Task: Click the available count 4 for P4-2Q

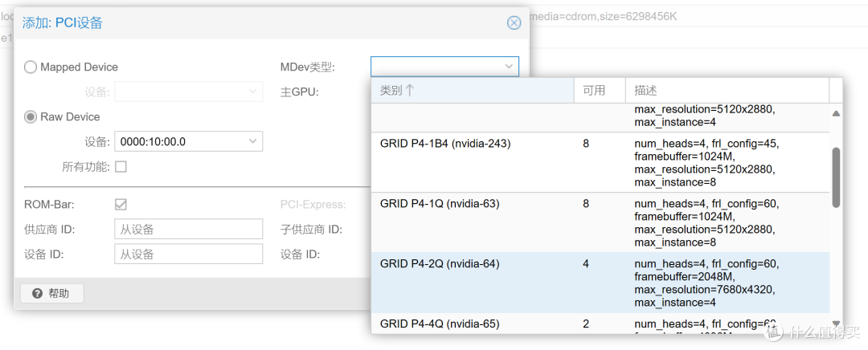Action: point(586,264)
